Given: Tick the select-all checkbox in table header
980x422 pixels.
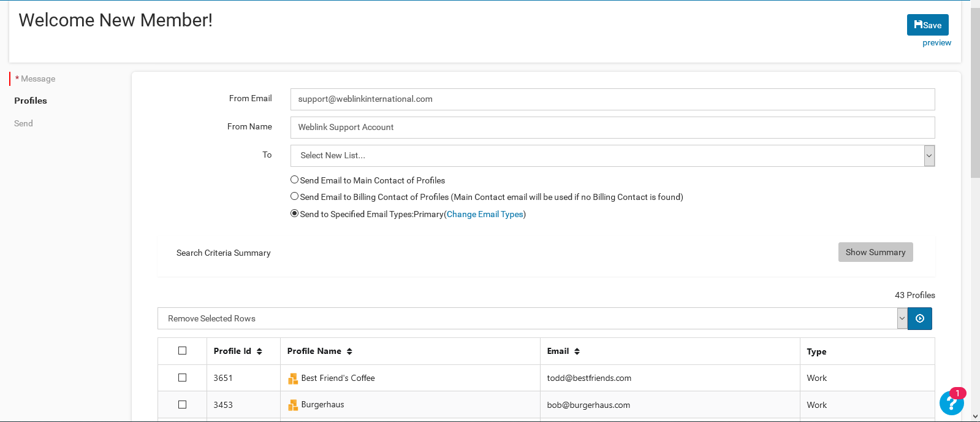Looking at the screenshot, I should [x=182, y=351].
